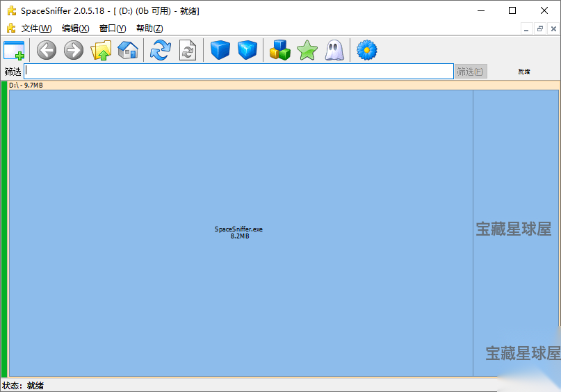561x392 pixels.
Task: Click the SpaceSniffer title bar app icon
Action: [12, 10]
